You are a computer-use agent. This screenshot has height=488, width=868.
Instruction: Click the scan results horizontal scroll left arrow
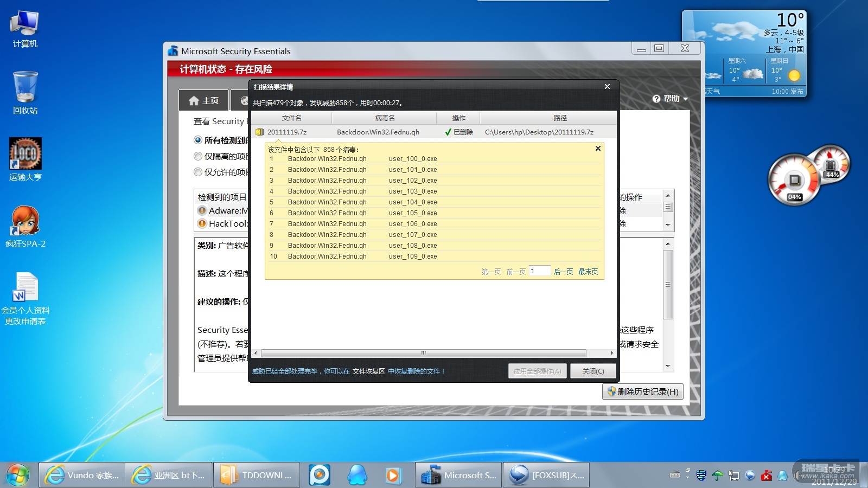[x=256, y=353]
